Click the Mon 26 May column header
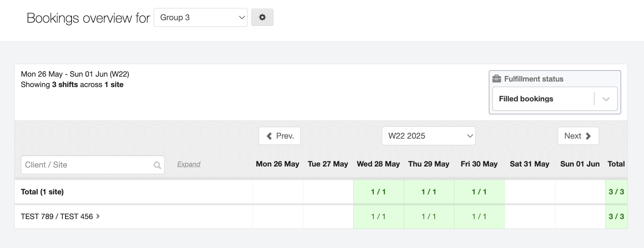 277,164
